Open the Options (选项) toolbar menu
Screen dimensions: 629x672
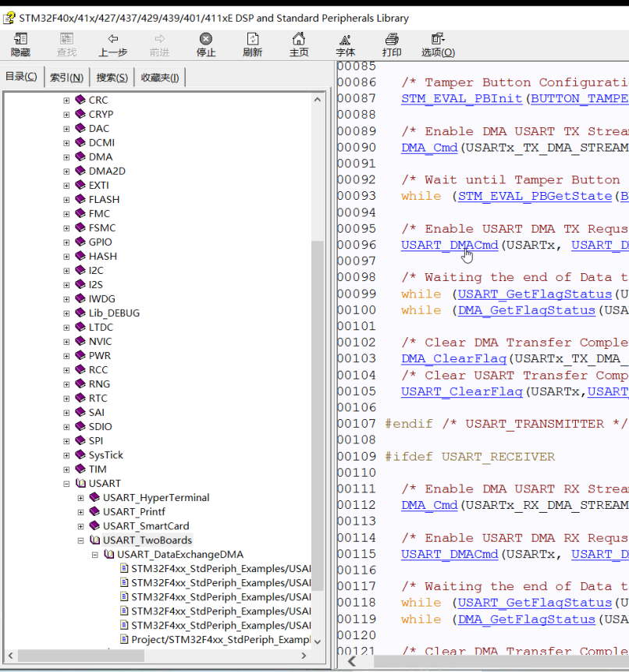click(x=438, y=39)
